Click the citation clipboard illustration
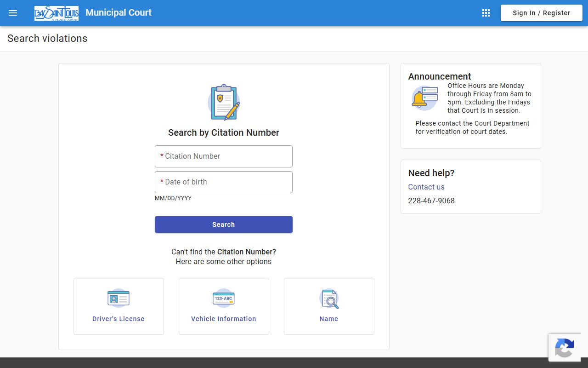588x368 pixels. 224,102
